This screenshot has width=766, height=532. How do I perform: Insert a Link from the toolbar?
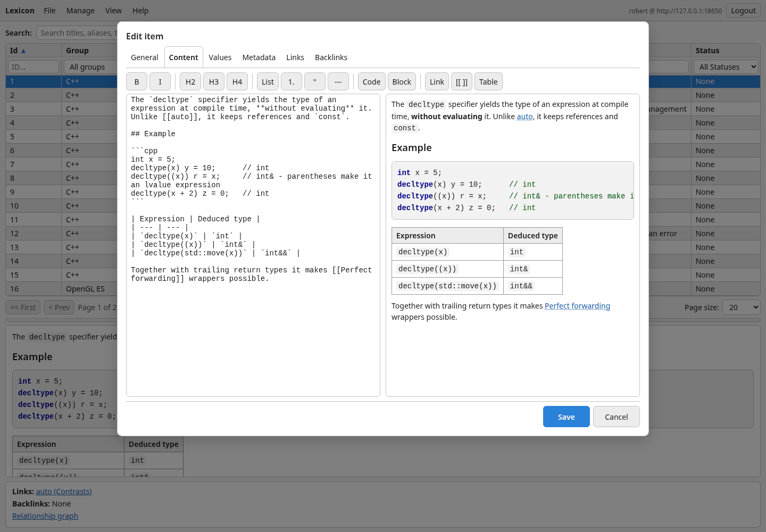[x=437, y=82]
